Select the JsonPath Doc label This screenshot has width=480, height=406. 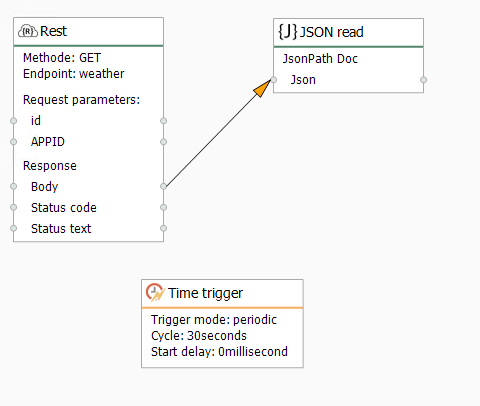[320, 59]
